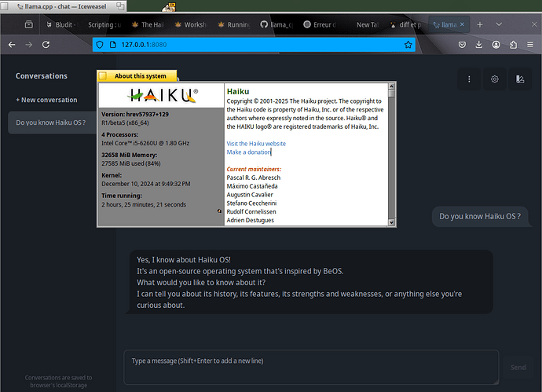Viewport: 542px width, 392px height.
Task: Click the Conversations sidebar heading
Action: coord(42,76)
